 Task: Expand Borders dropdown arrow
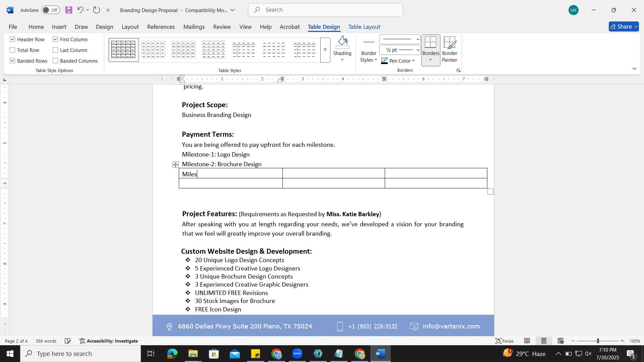431,60
